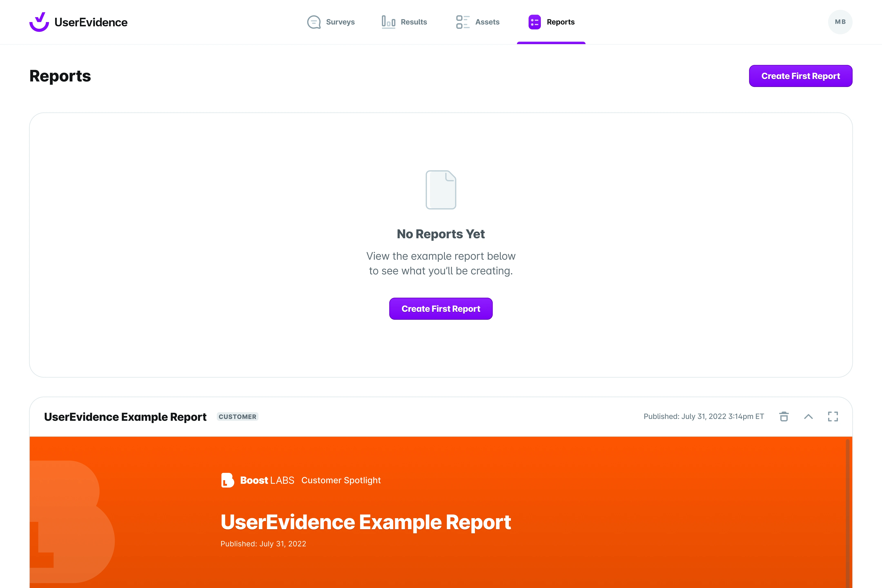Click the Reports page heading
This screenshot has height=588, width=882.
60,76
